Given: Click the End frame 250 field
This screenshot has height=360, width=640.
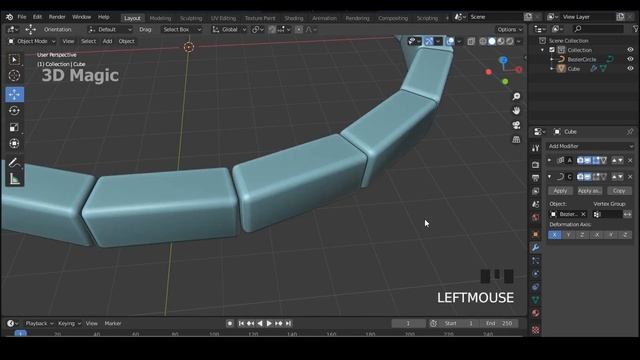Looking at the screenshot, I should click(500, 323).
